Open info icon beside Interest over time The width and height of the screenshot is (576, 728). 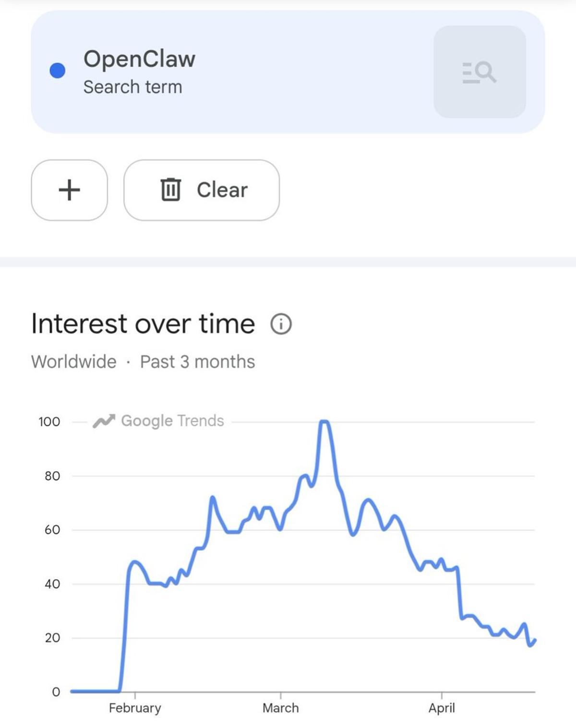[281, 324]
